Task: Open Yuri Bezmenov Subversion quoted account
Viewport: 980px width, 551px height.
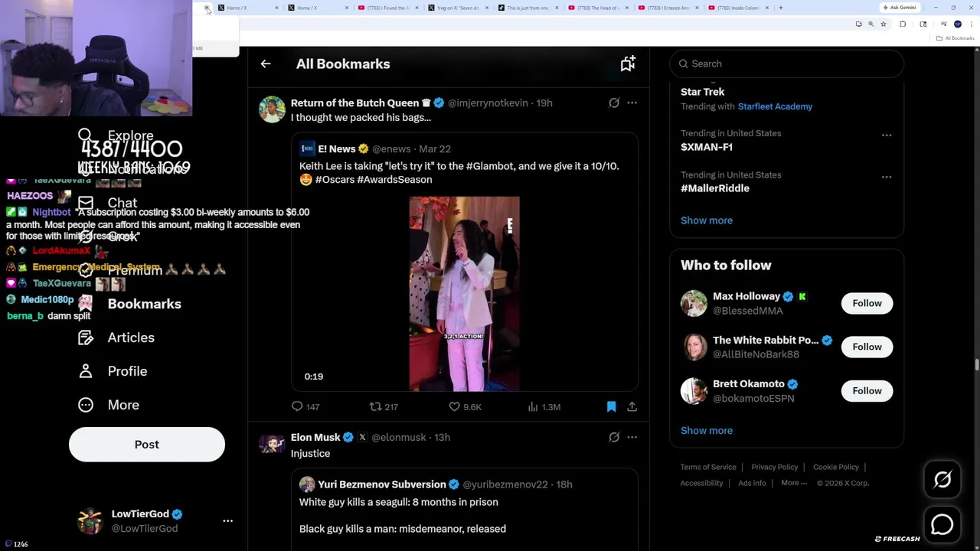Action: pyautogui.click(x=381, y=484)
